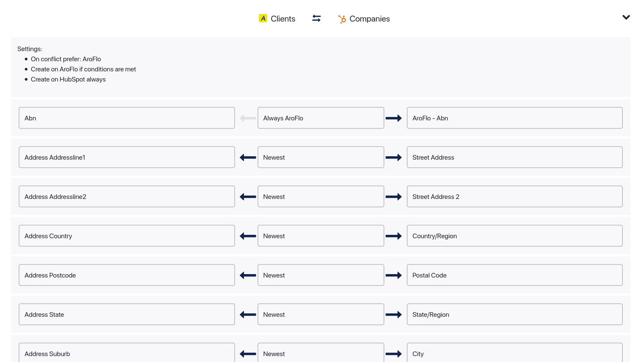Click the grayed-out left arrow on the Abn row
The image size is (644, 362).
pos(247,118)
